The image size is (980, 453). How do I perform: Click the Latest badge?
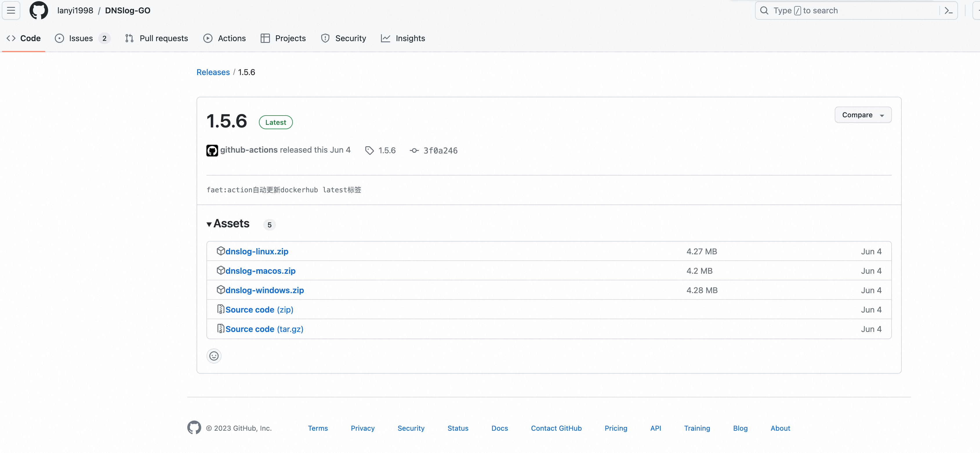(x=275, y=122)
